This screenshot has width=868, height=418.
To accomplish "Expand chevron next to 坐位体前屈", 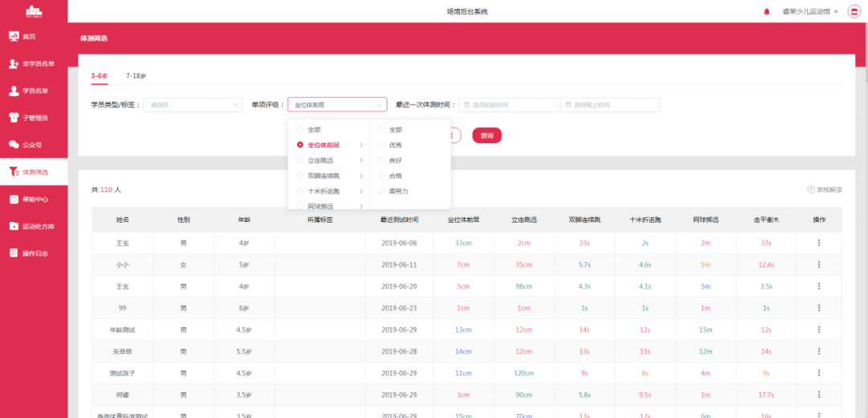I will [x=361, y=145].
